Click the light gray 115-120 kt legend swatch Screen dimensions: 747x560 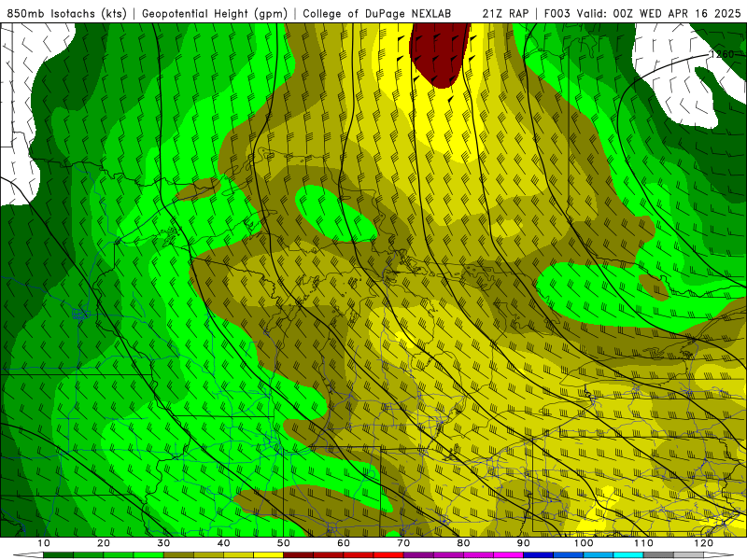688,555
